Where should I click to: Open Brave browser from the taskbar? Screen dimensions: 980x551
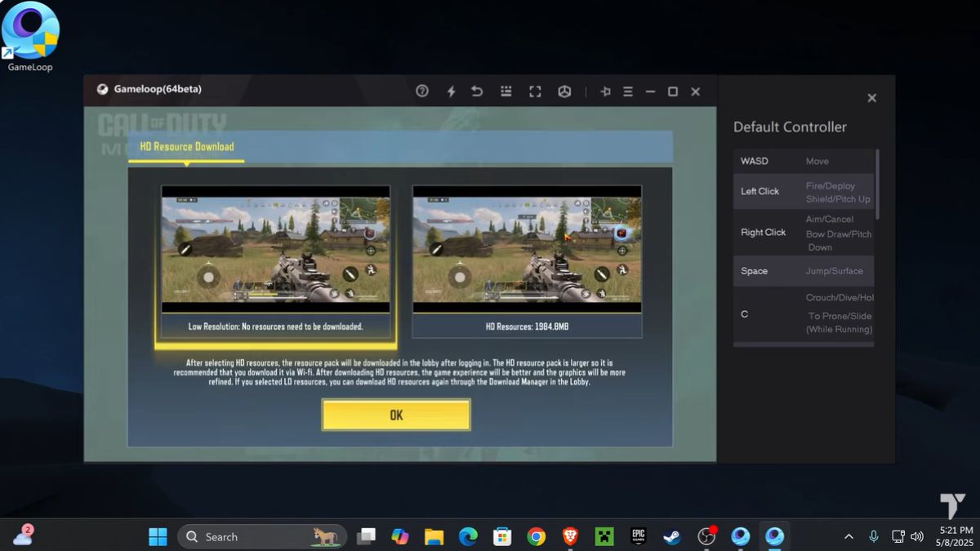pos(570,536)
